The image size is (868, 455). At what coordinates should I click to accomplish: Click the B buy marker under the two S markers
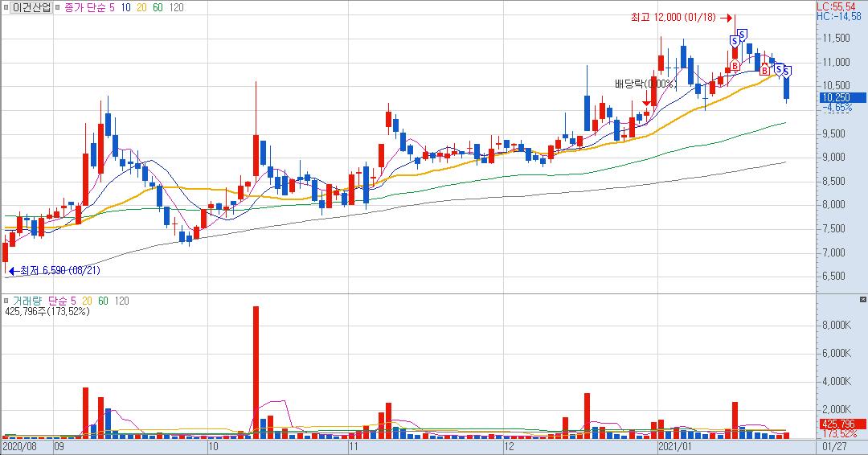pyautogui.click(x=735, y=65)
